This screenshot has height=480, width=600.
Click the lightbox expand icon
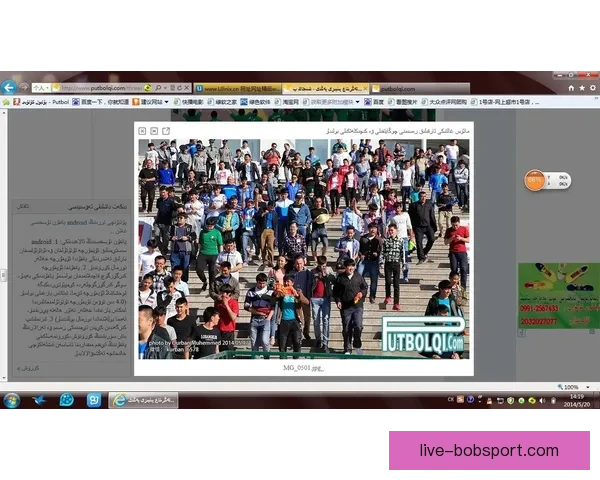pyautogui.click(x=154, y=131)
